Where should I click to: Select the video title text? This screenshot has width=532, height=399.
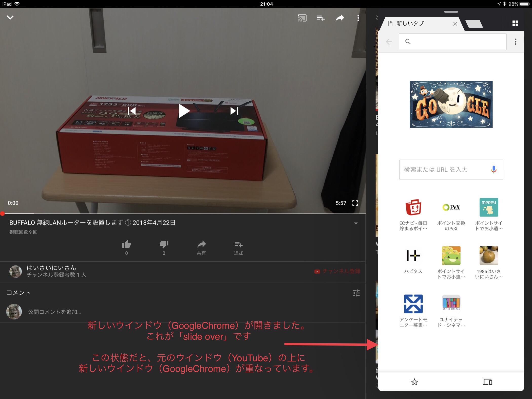92,223
